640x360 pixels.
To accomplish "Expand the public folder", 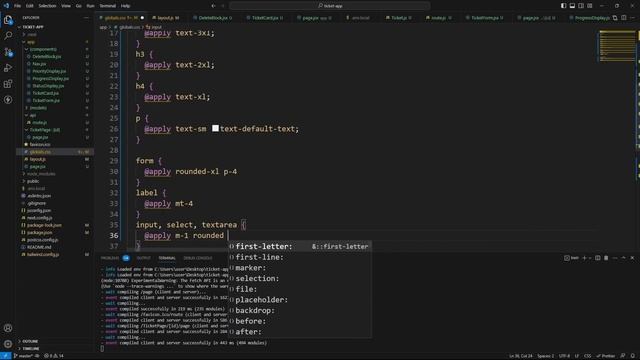I will click(55, 181).
